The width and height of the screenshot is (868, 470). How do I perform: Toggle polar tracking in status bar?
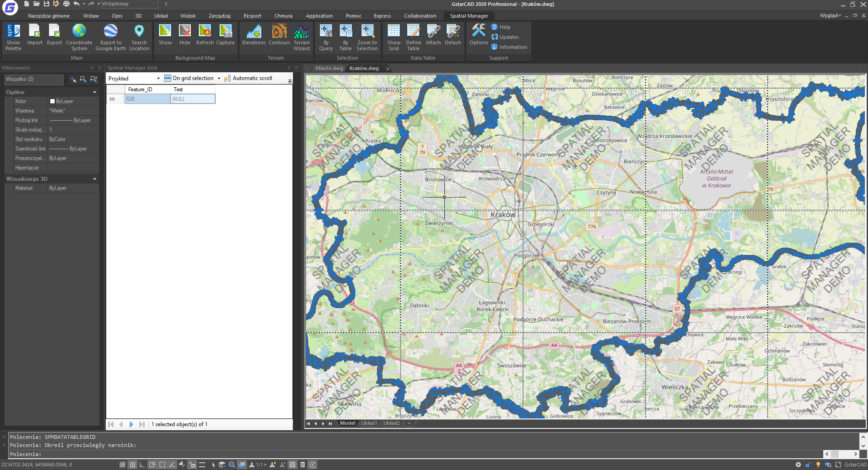(152, 465)
